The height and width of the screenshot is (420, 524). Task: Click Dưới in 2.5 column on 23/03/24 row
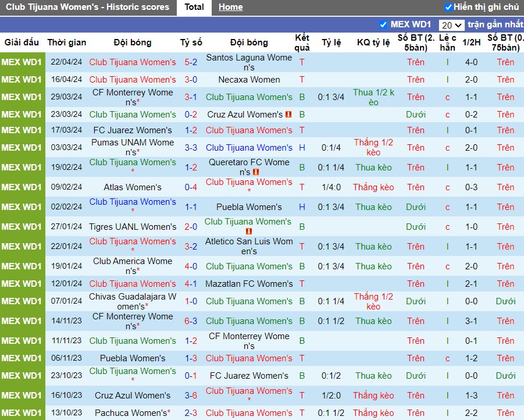click(x=416, y=115)
